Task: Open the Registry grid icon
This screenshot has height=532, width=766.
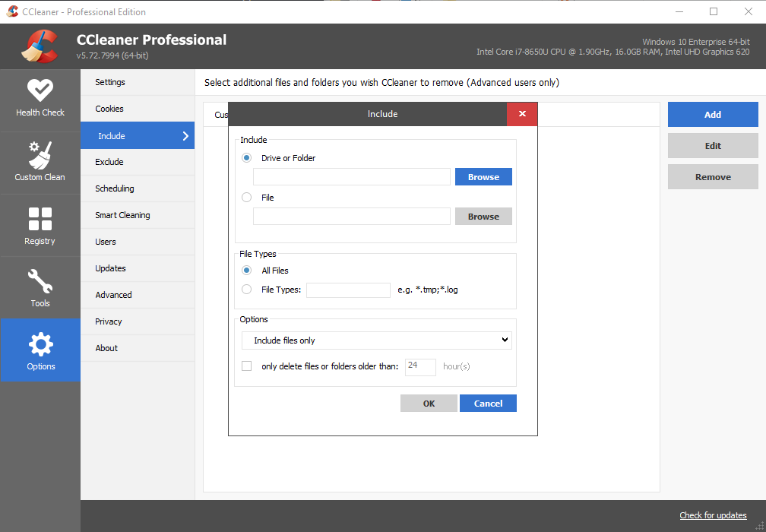Action: [x=40, y=218]
